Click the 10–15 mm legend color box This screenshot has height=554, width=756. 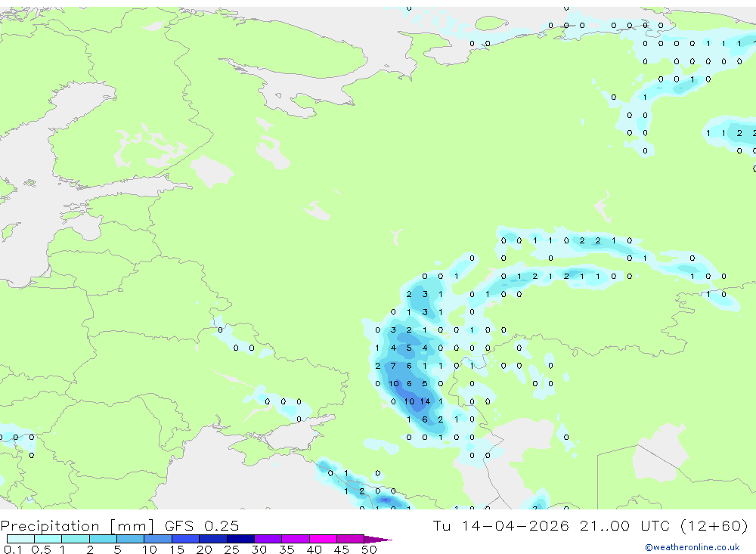158,539
